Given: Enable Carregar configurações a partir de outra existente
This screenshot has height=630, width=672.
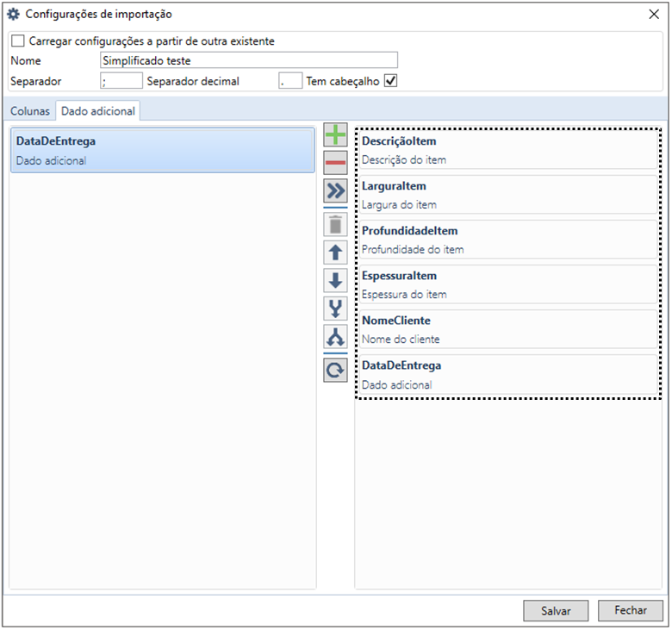Looking at the screenshot, I should click(x=17, y=41).
